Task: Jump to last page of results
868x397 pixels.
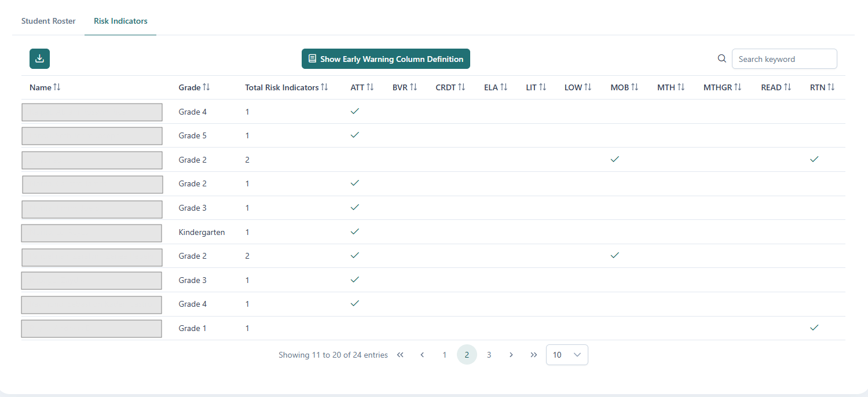Action: coord(533,355)
